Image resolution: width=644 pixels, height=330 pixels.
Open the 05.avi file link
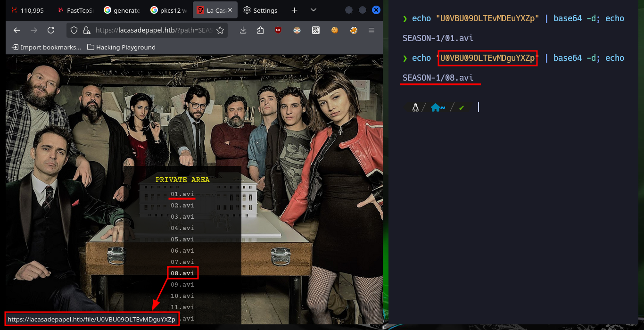click(182, 239)
